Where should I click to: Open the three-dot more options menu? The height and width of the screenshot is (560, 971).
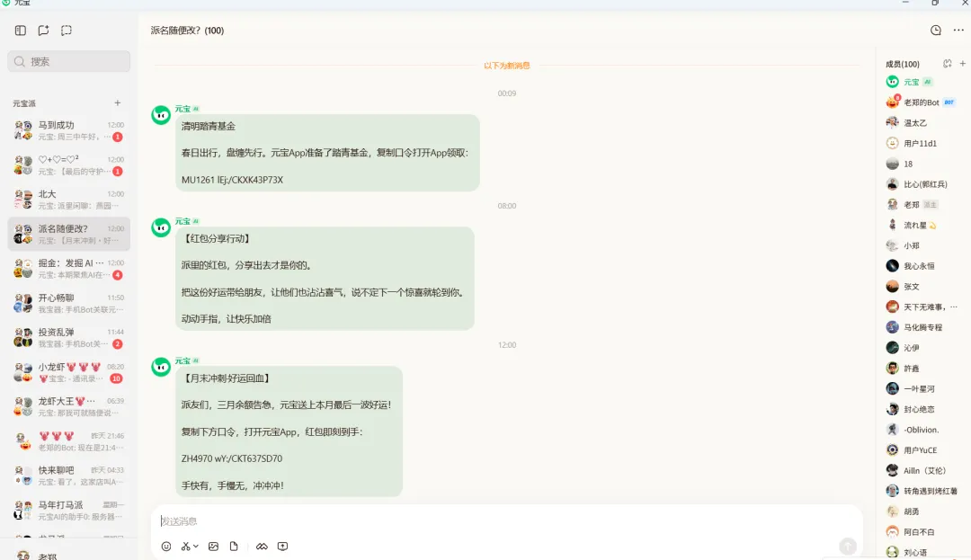tap(958, 31)
